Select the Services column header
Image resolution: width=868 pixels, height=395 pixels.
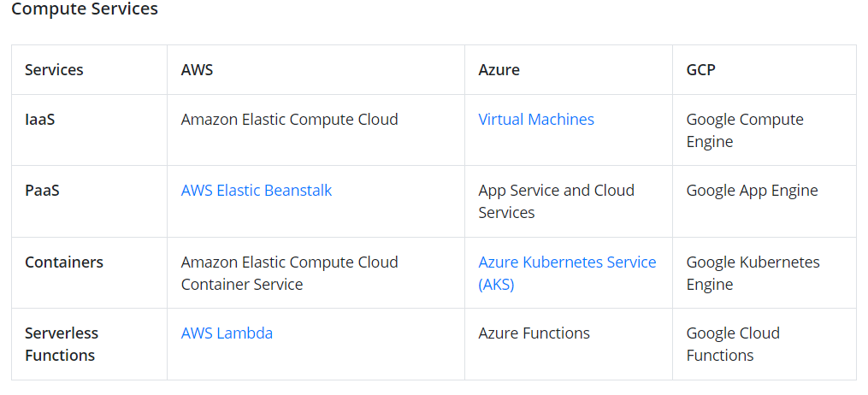(54, 70)
